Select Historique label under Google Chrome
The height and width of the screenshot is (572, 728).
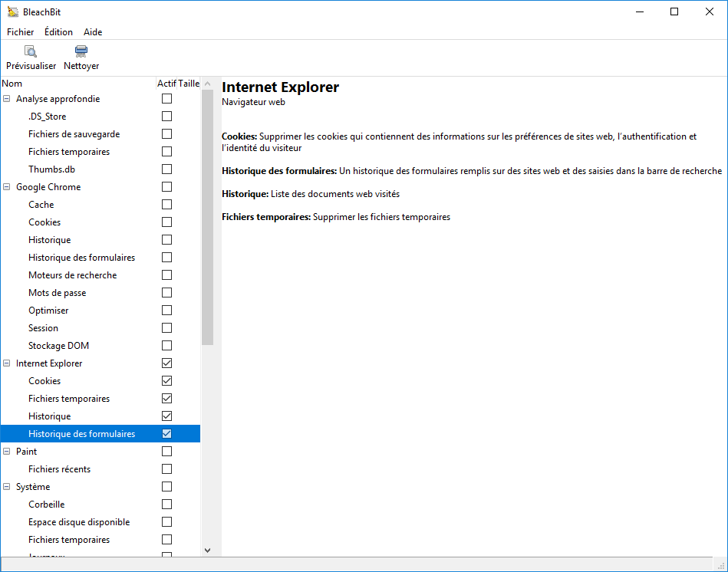tap(50, 240)
